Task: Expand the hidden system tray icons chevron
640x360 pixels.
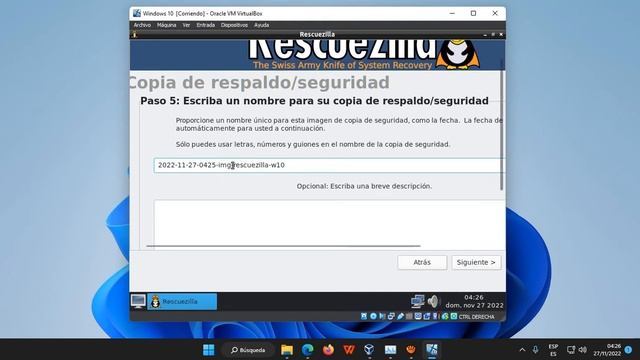Action: point(522,350)
